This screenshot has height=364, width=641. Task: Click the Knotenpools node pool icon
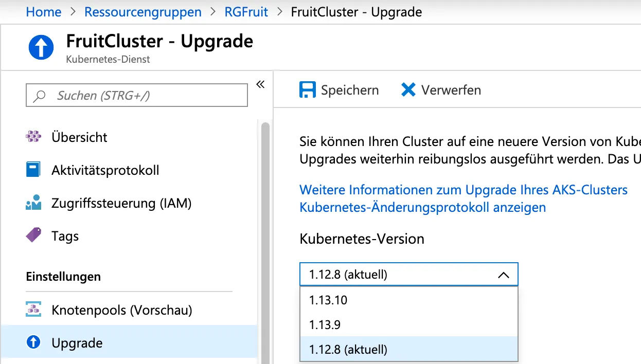tap(33, 310)
